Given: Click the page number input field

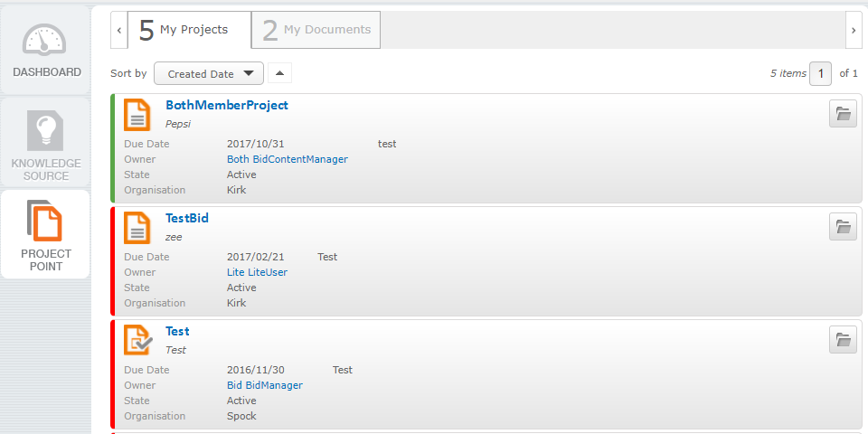Looking at the screenshot, I should (x=820, y=73).
